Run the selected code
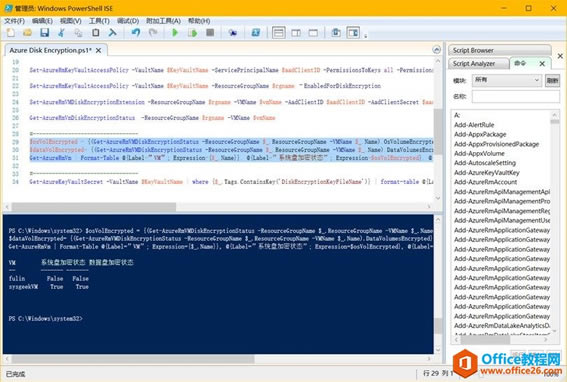Screen dimensions: 567x382 tap(192, 33)
